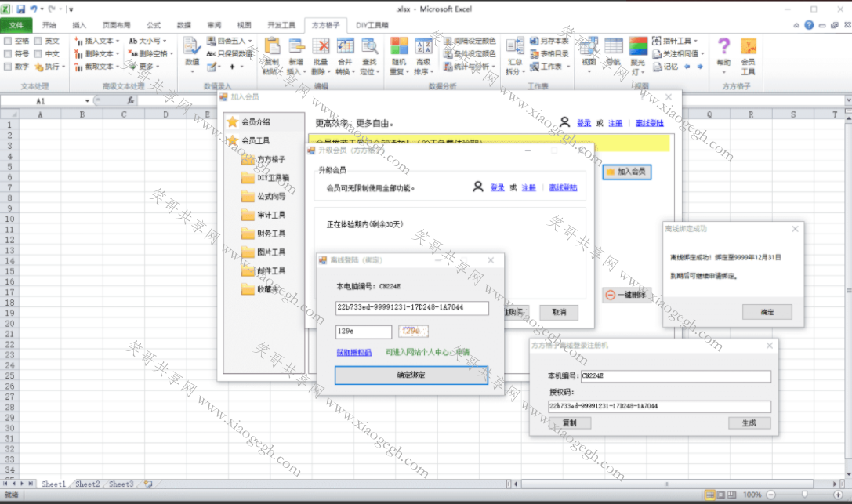Click the 复制 button in the keygen window
The width and height of the screenshot is (852, 504).
pyautogui.click(x=570, y=422)
